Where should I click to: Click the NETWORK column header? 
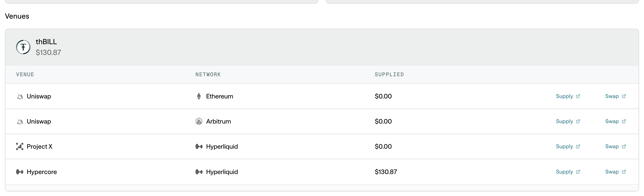point(208,74)
